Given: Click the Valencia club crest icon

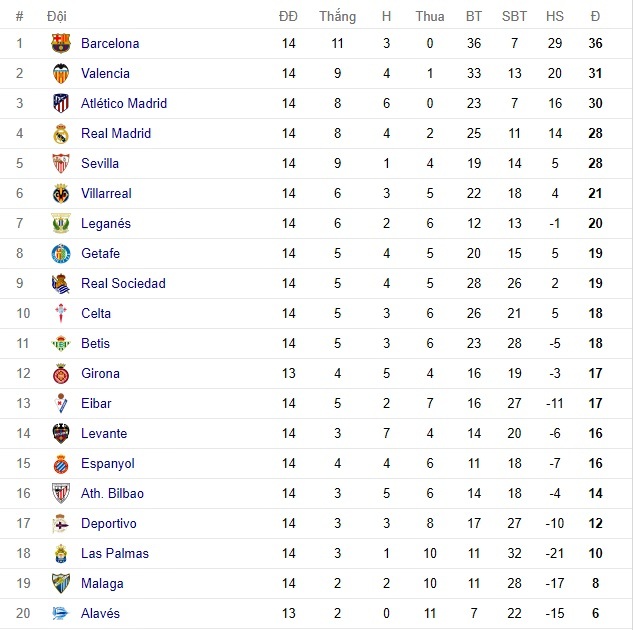Looking at the screenshot, I should click(x=61, y=74).
